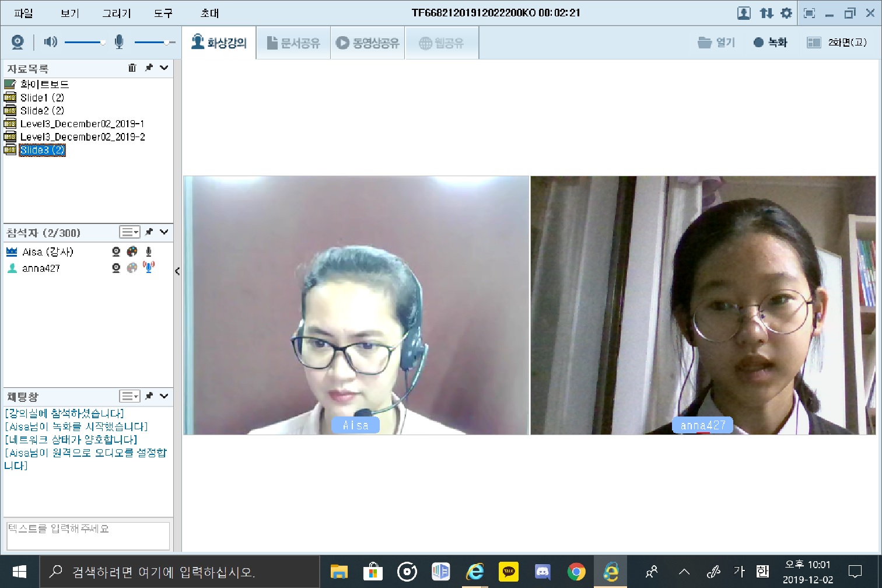Image resolution: width=882 pixels, height=588 pixels.
Task: Delete item using trash icon in 자료목록
Action: [132, 68]
